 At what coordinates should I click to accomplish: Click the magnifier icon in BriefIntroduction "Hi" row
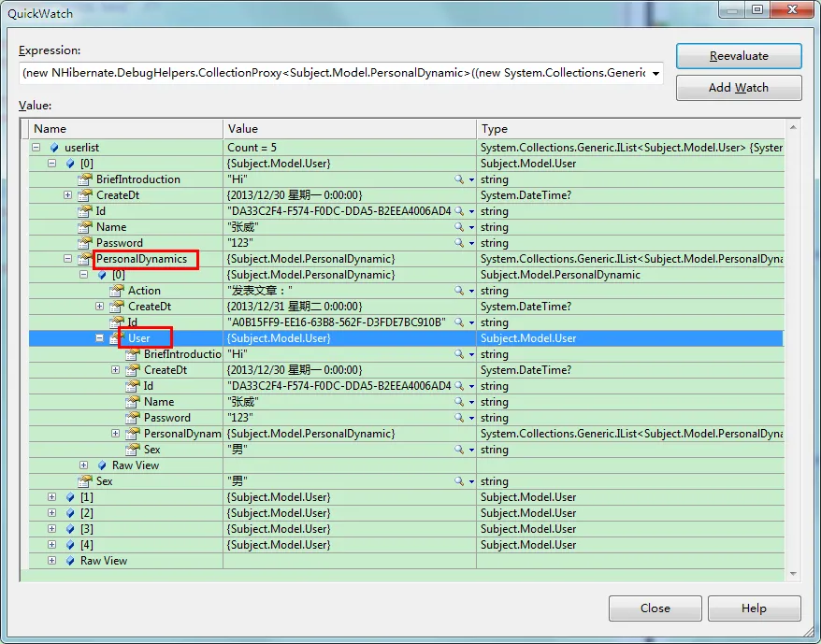tap(459, 179)
